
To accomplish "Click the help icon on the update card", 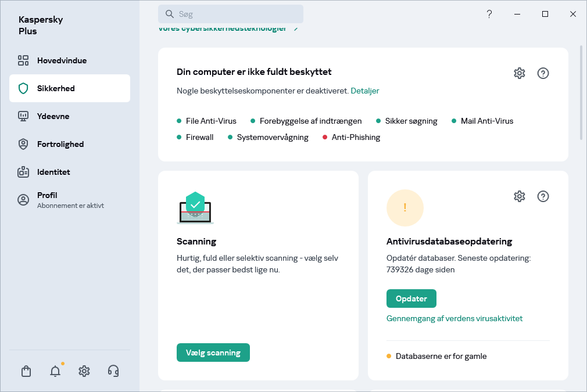I will coord(543,196).
